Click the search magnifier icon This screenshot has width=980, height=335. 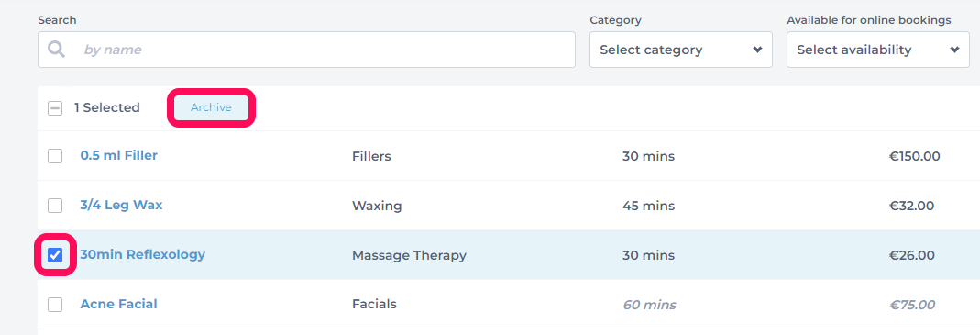click(57, 50)
